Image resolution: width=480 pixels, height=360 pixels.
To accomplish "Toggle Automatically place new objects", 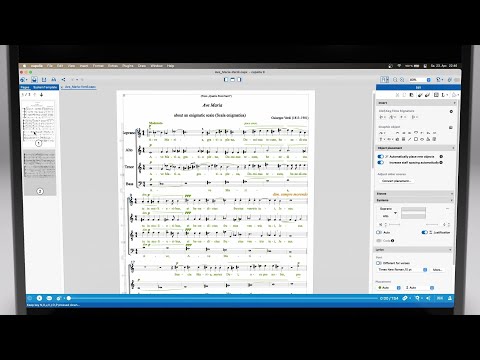I will point(380,156).
